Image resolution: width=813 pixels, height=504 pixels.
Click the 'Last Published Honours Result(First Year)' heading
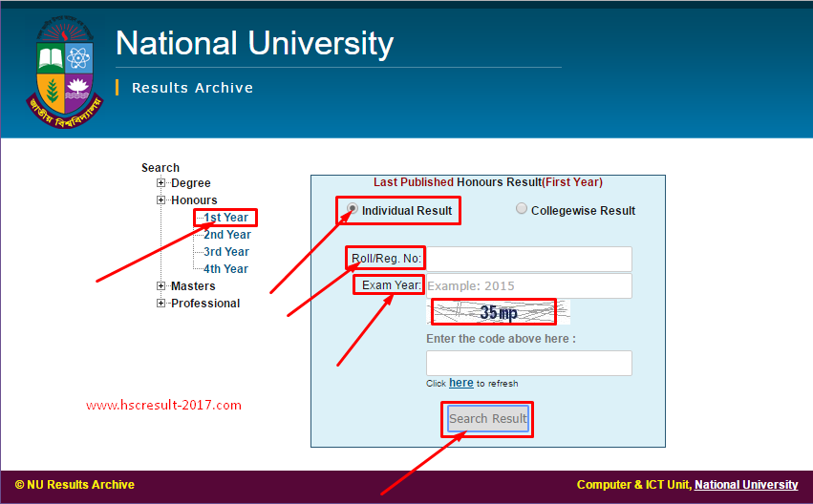(x=488, y=182)
